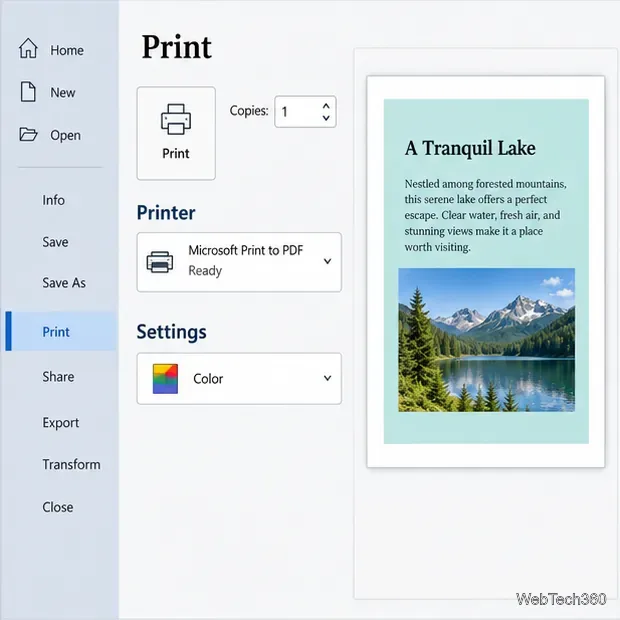Click the Open folder icon

(28, 134)
